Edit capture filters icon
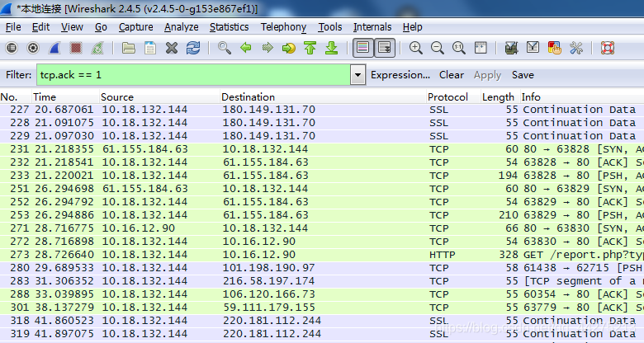Viewport: 644px width, 343px height. coord(511,48)
